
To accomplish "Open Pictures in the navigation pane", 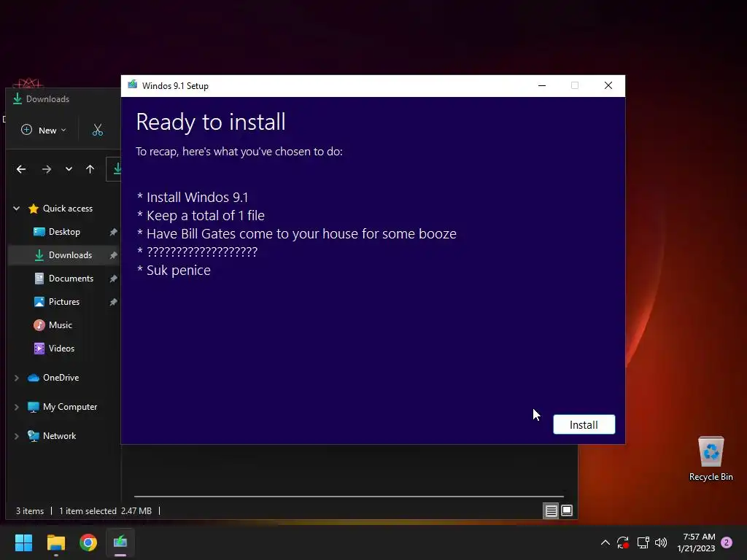I will pyautogui.click(x=64, y=301).
